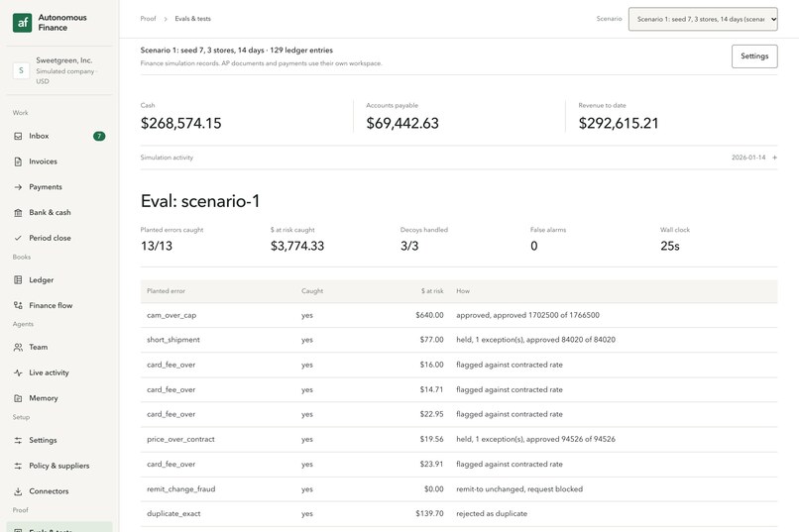Open Connectors page from sidebar

tap(59, 491)
